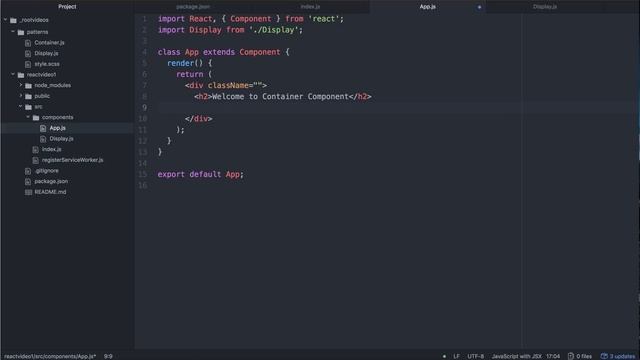Click the .gitignore file icon
Screen dimensions: 640x360
point(28,171)
